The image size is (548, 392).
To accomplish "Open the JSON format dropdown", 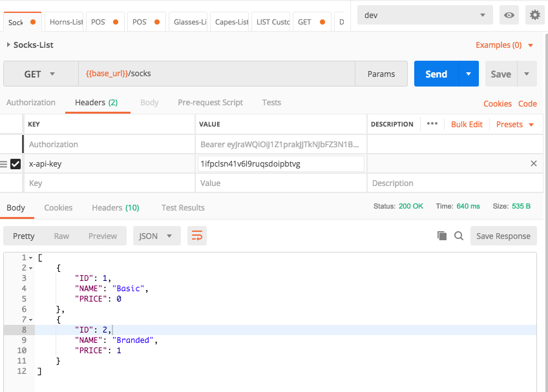I will (x=156, y=236).
